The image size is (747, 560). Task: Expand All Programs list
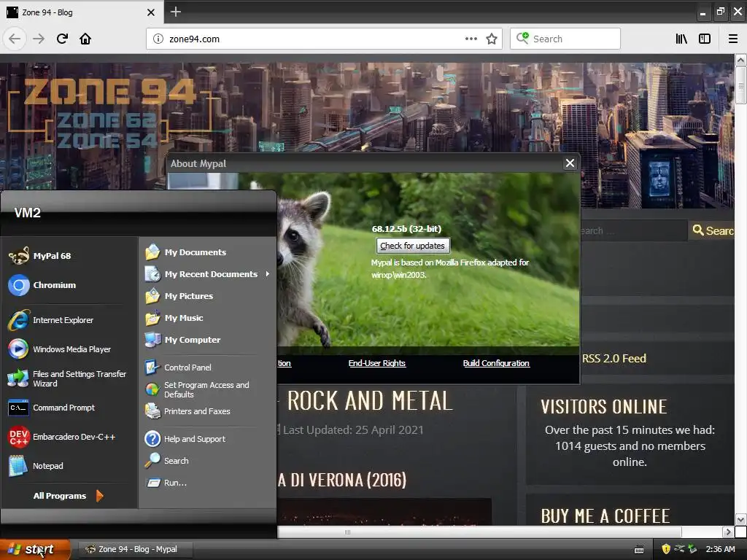68,496
